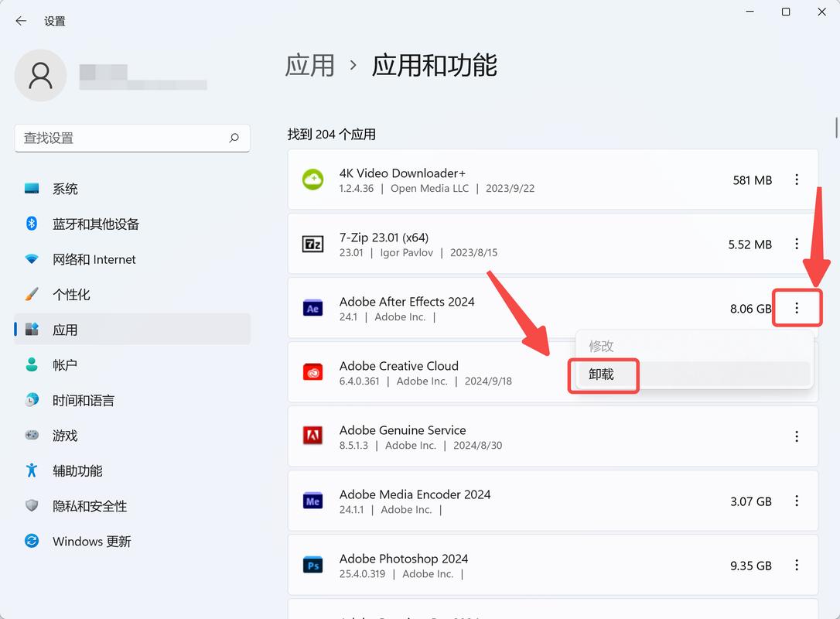Open 网络和 Internet settings
This screenshot has height=619, width=840.
[132, 259]
